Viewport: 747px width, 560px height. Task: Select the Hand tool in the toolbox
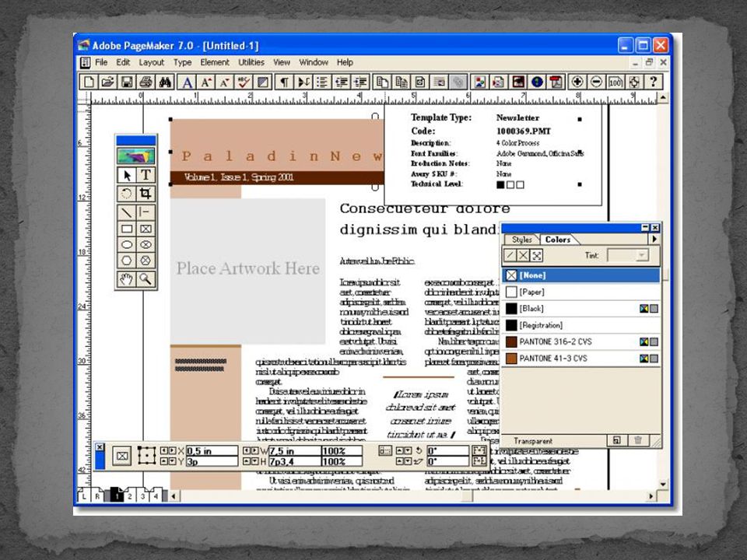pos(127,279)
